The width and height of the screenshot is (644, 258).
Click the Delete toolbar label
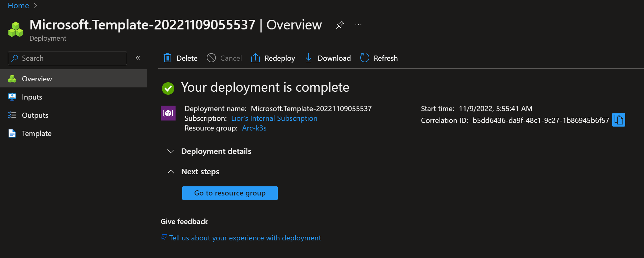[x=187, y=58]
